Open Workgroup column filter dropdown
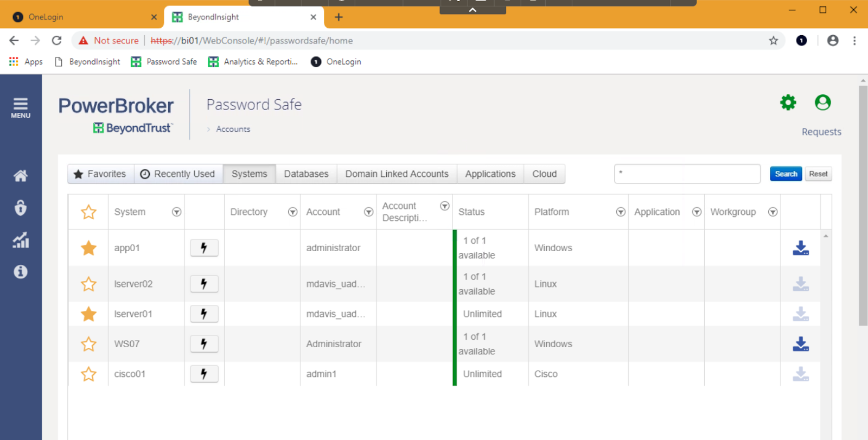 point(773,212)
